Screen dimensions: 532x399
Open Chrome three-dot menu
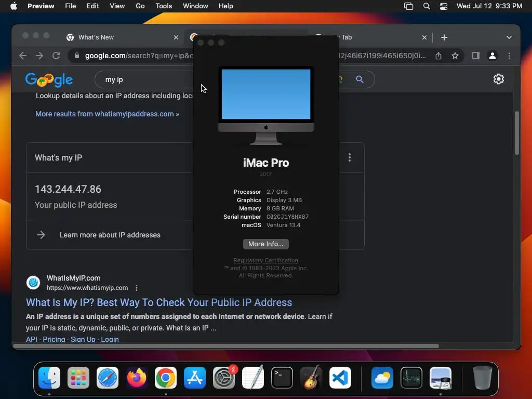point(509,56)
